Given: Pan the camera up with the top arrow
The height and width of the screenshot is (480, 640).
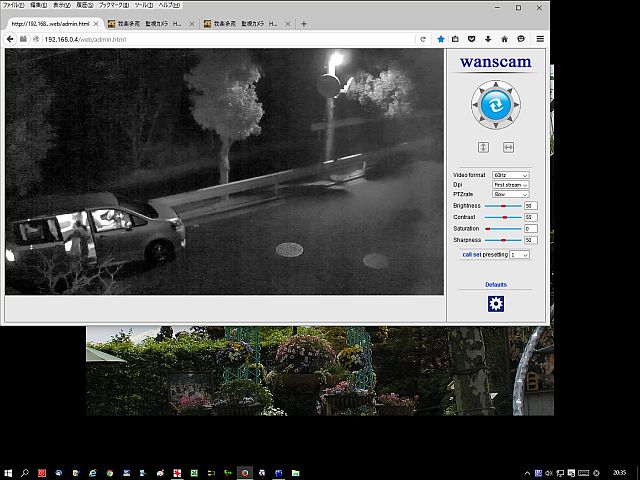Looking at the screenshot, I should click(x=496, y=84).
